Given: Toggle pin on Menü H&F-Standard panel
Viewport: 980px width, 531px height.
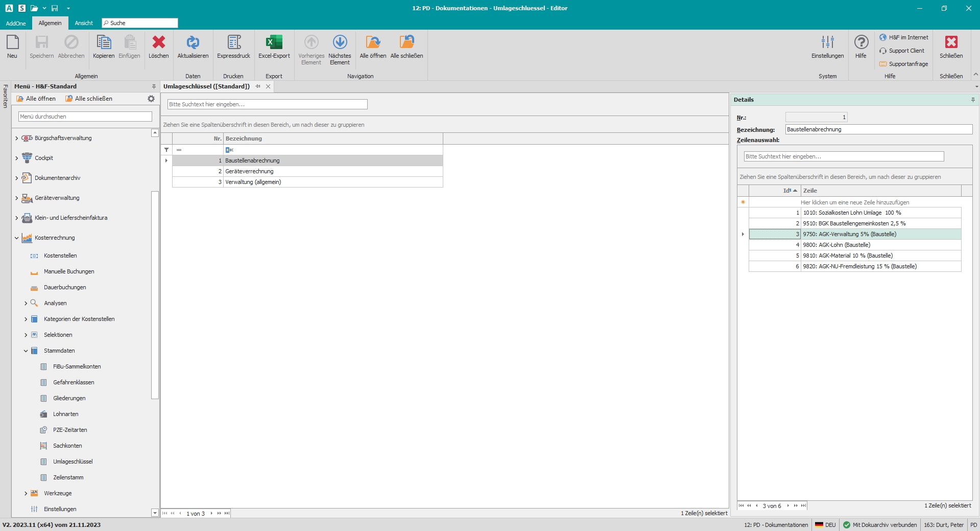Looking at the screenshot, I should click(x=154, y=86).
